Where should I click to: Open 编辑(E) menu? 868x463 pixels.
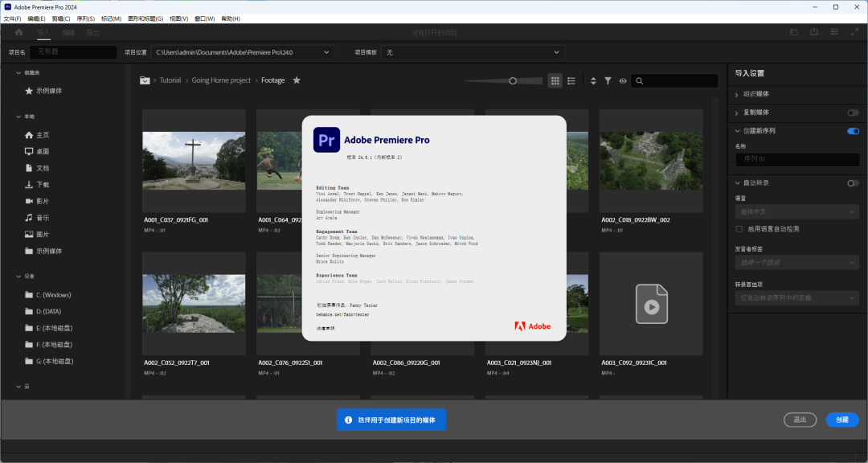pos(36,18)
